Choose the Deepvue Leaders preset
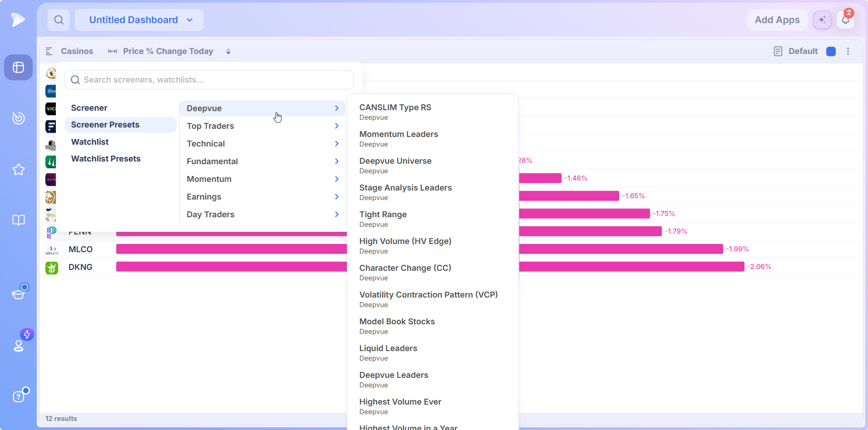The height and width of the screenshot is (430, 868). (x=433, y=380)
